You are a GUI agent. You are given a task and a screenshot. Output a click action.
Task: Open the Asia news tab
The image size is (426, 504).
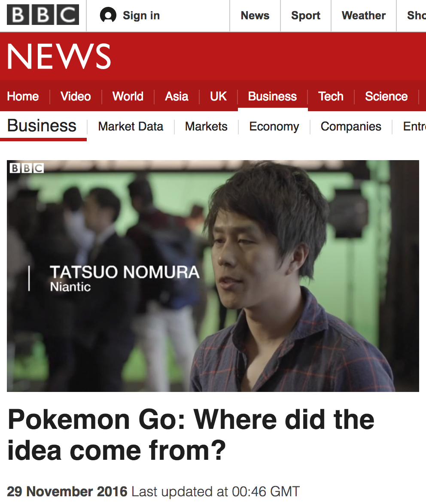tap(176, 97)
